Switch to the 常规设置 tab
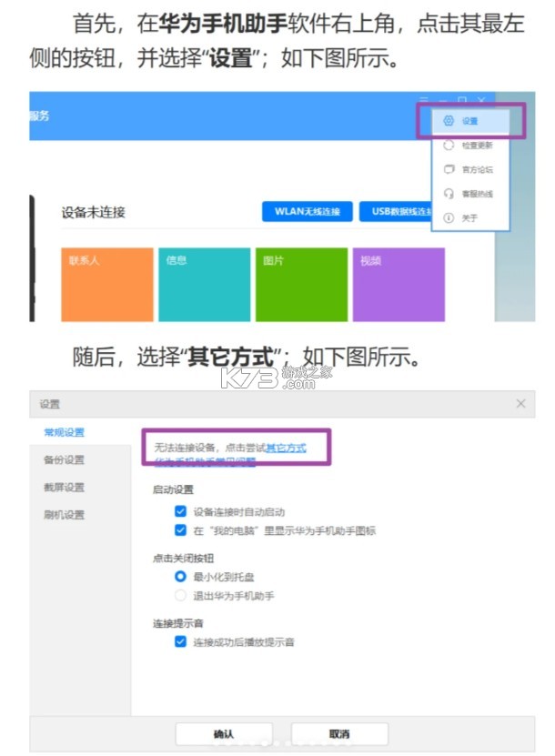Image resolution: width=555 pixels, height=756 pixels. coord(64,432)
